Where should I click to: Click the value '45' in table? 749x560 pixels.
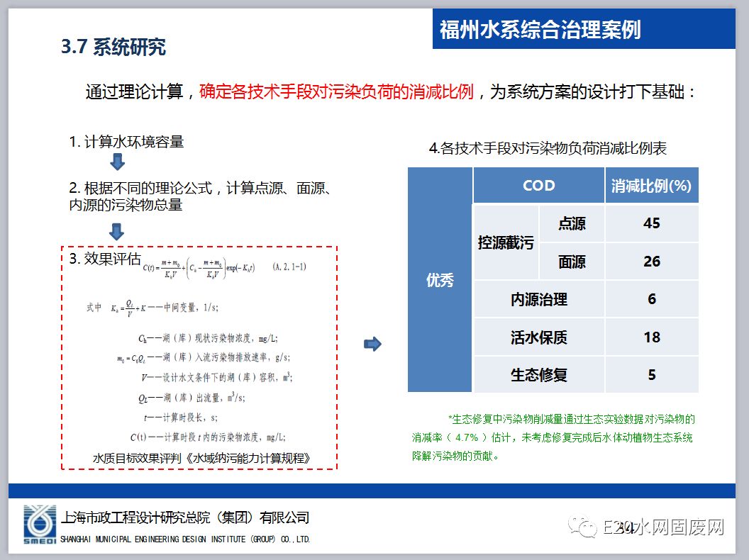click(652, 223)
